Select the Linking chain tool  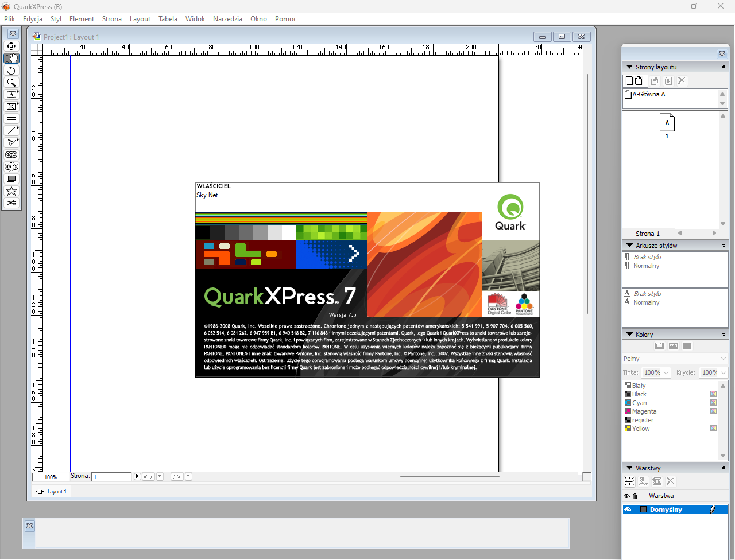pos(11,154)
